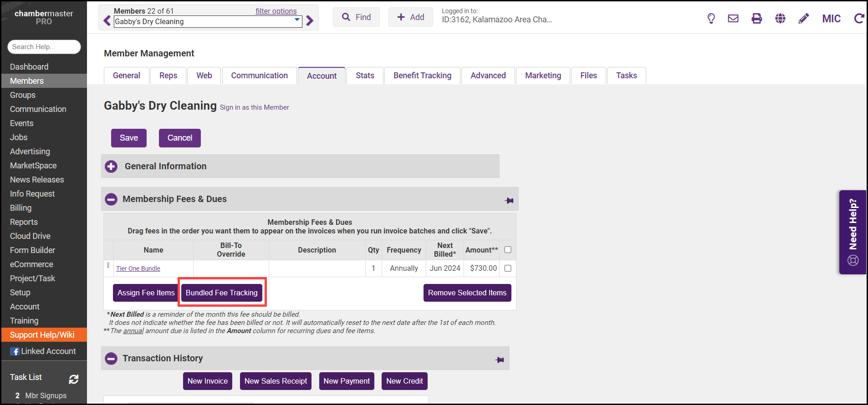Expand the General Information section
Image resolution: width=868 pixels, height=405 pixels.
pos(111,167)
